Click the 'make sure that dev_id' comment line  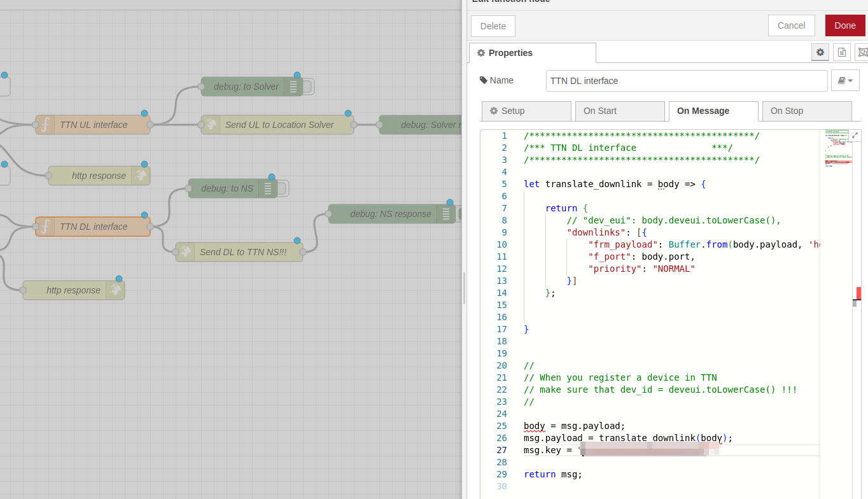[661, 390]
